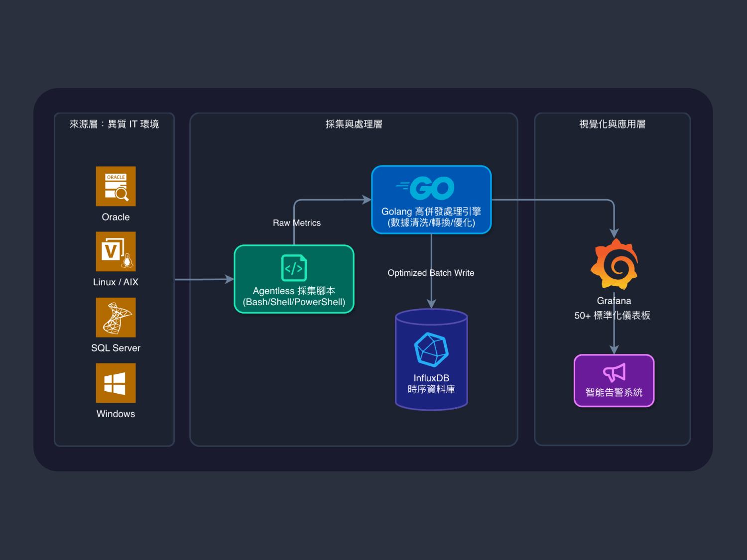Select the Windows logo icon
The width and height of the screenshot is (747, 560).
pos(116,383)
